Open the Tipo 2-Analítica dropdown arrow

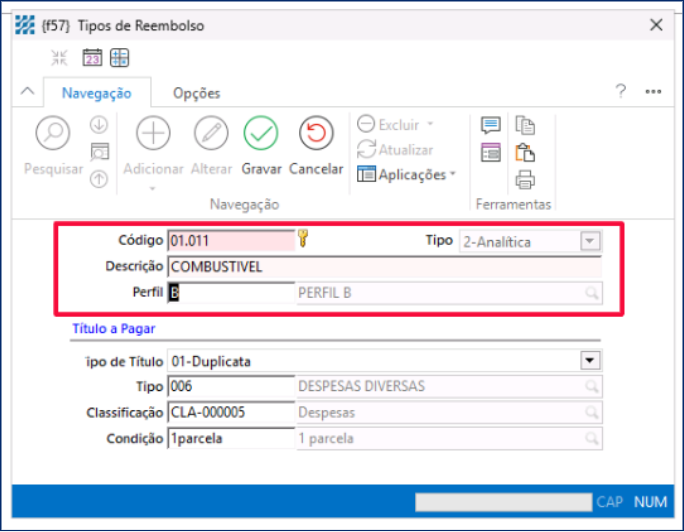click(590, 241)
